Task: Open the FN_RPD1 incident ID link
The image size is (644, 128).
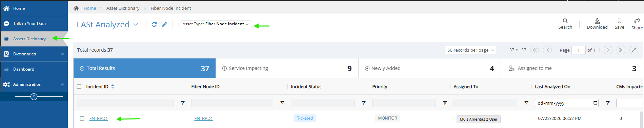Action: [99, 119]
